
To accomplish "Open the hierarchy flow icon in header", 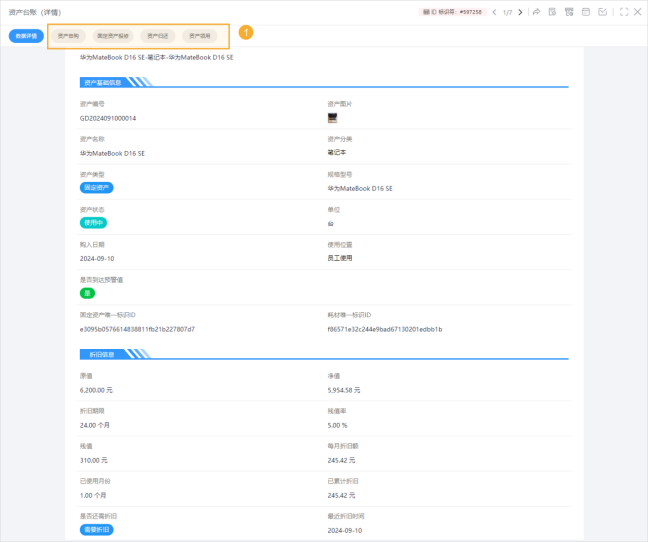I will click(x=569, y=12).
